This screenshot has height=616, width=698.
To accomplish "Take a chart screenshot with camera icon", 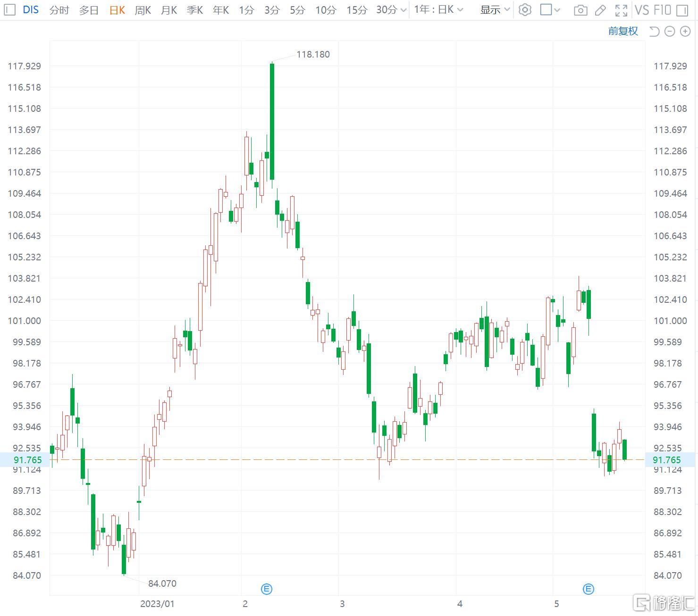I will 581,10.
